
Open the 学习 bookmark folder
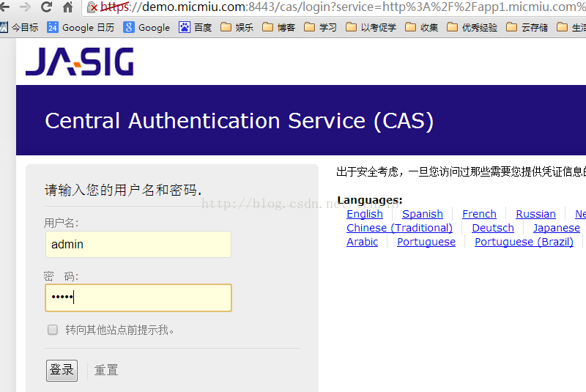click(x=320, y=27)
